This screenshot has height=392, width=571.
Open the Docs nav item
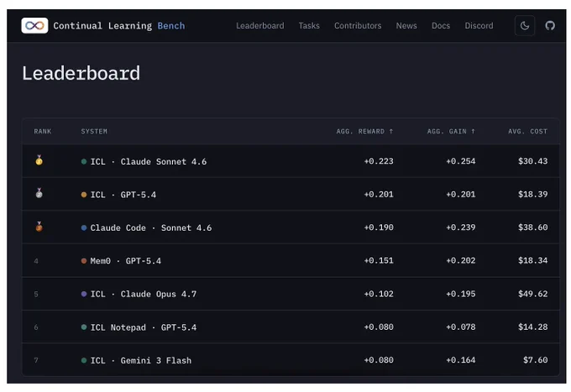click(441, 25)
